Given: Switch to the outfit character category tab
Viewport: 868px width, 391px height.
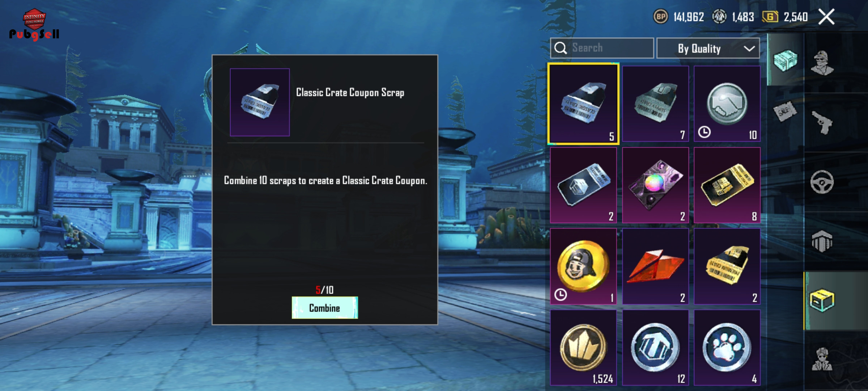Looking at the screenshot, I should [822, 62].
